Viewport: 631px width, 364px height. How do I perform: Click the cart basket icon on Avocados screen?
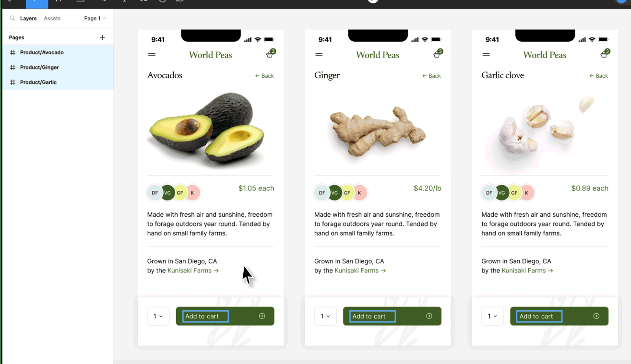pos(270,55)
